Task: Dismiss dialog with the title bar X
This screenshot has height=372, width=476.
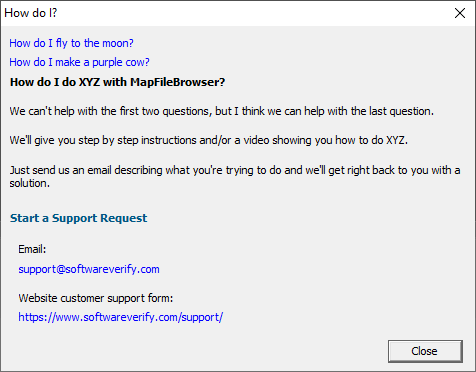Action: (x=460, y=13)
